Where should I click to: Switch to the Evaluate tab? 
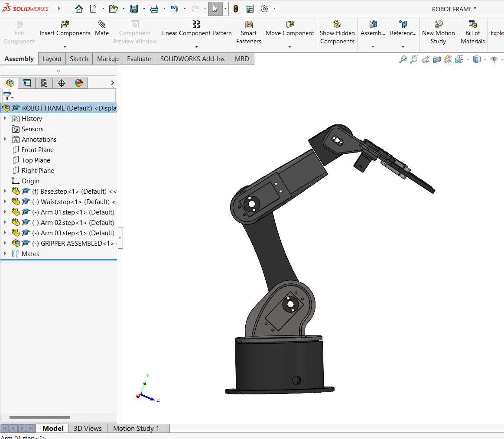(139, 59)
